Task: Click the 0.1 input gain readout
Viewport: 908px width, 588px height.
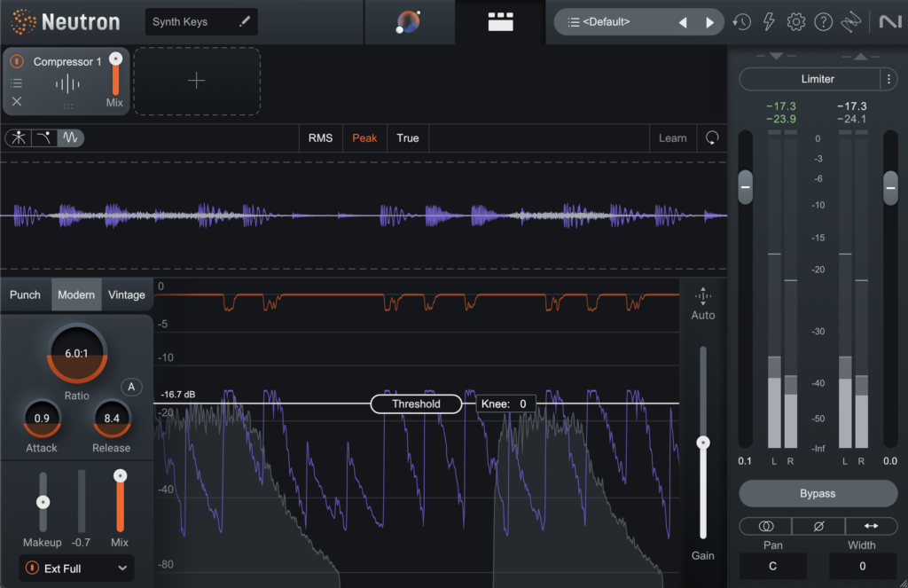Action: 745,461
